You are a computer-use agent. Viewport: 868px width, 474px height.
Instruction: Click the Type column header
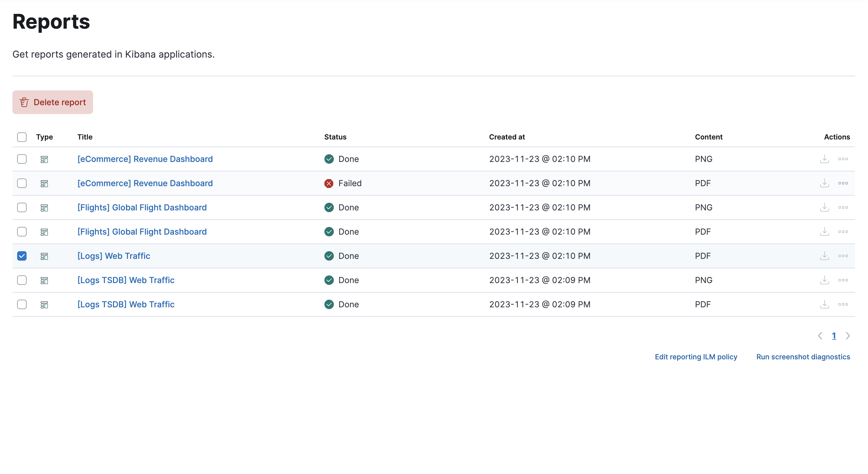point(45,137)
